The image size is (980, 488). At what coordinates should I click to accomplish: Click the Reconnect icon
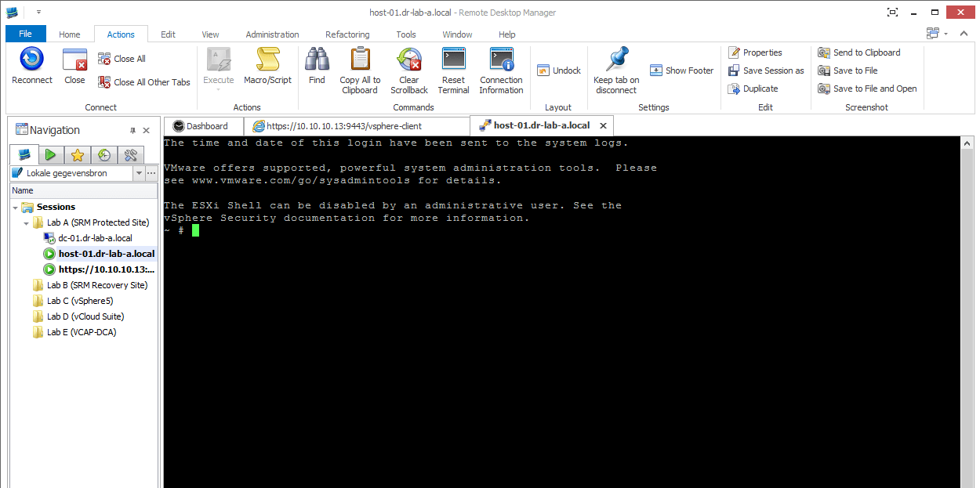point(31,67)
